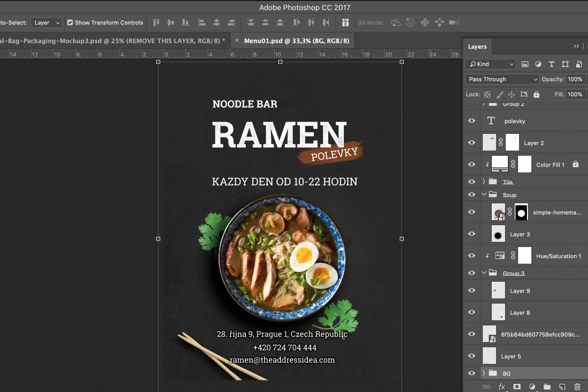Click the Opacity value field

point(575,79)
